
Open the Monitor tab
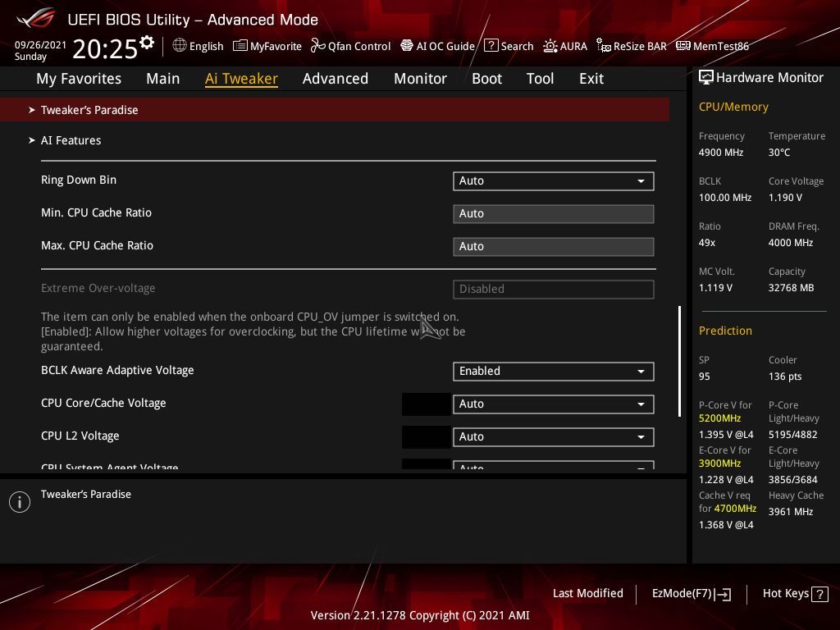point(420,79)
